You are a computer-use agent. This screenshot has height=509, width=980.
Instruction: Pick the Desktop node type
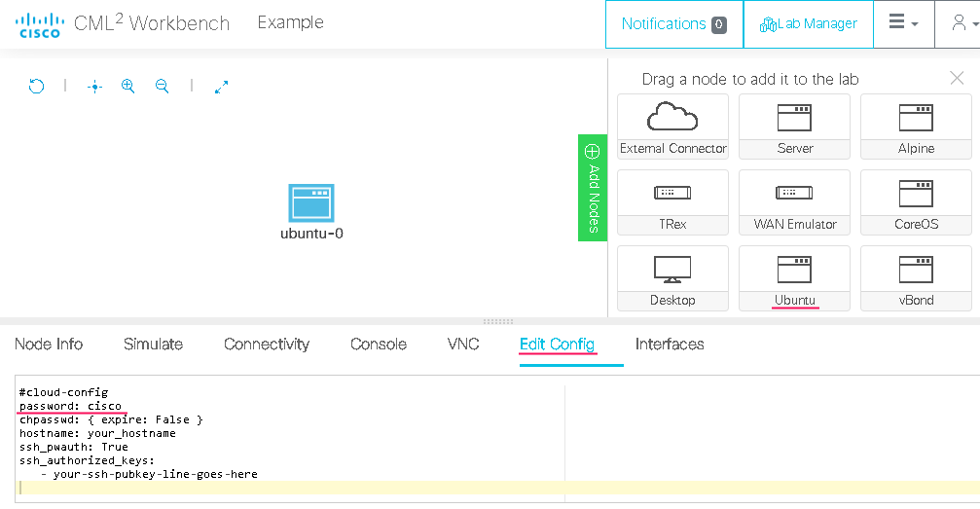(673, 278)
